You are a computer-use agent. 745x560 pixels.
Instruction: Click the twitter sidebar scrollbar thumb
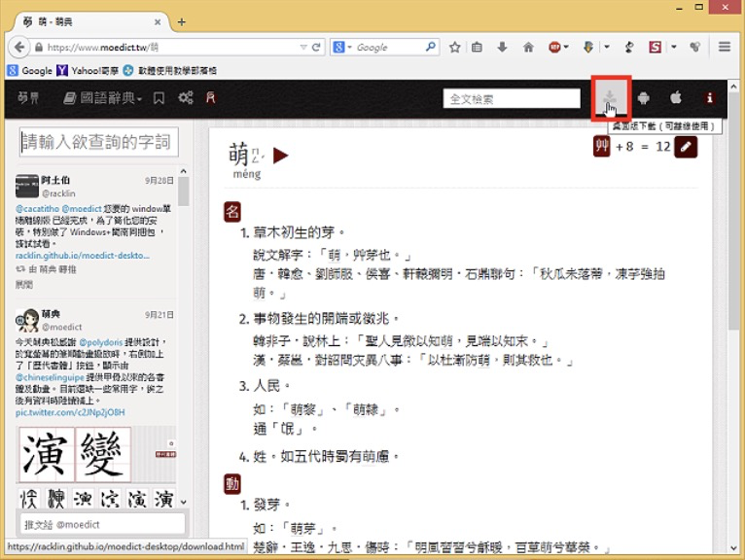[184, 192]
